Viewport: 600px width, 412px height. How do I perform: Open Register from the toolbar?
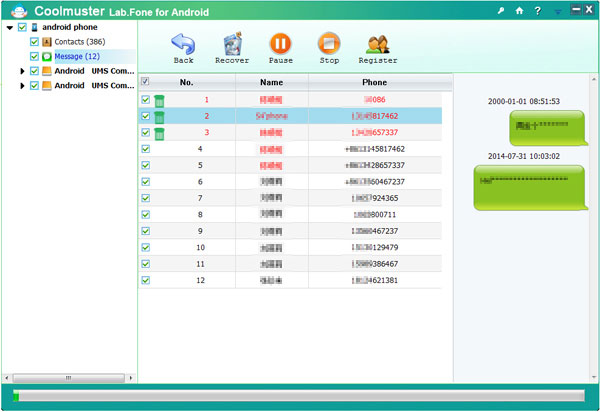[x=377, y=43]
